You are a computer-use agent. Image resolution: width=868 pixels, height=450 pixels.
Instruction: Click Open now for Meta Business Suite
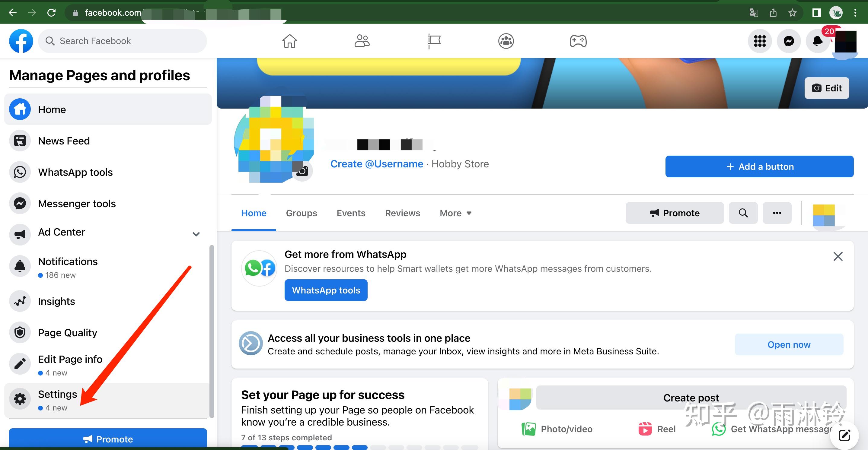(789, 344)
